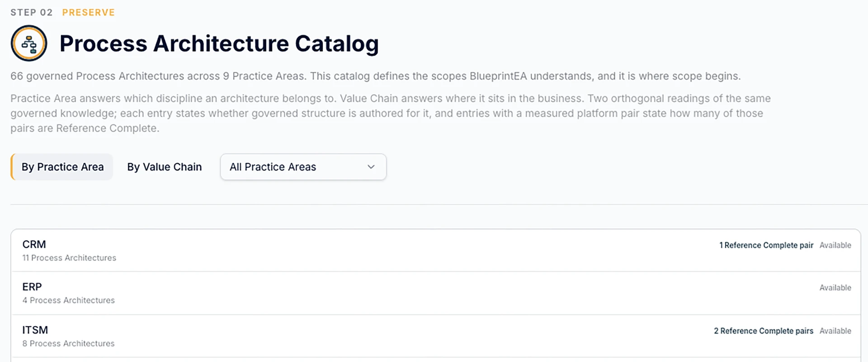868x362 pixels.
Task: Switch to By Value Chain tab
Action: 165,167
